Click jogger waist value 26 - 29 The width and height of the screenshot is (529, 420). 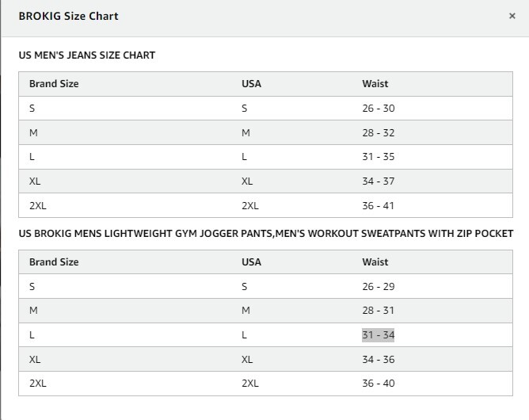pos(378,287)
